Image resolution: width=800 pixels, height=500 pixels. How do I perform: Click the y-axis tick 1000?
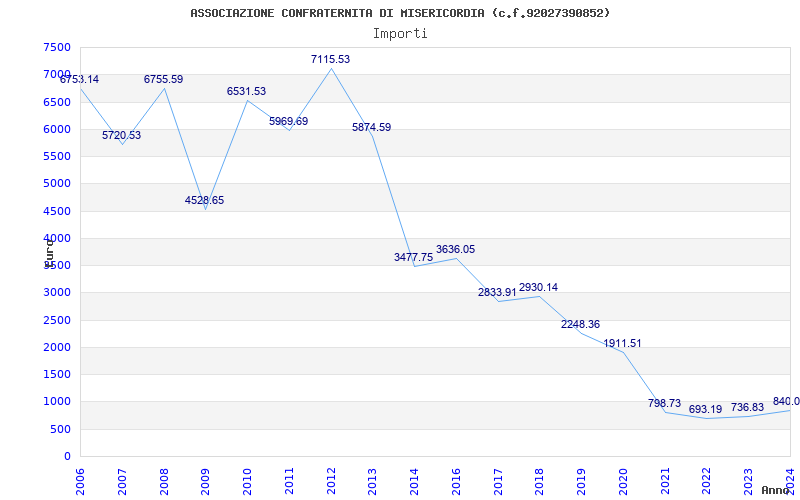57,402
